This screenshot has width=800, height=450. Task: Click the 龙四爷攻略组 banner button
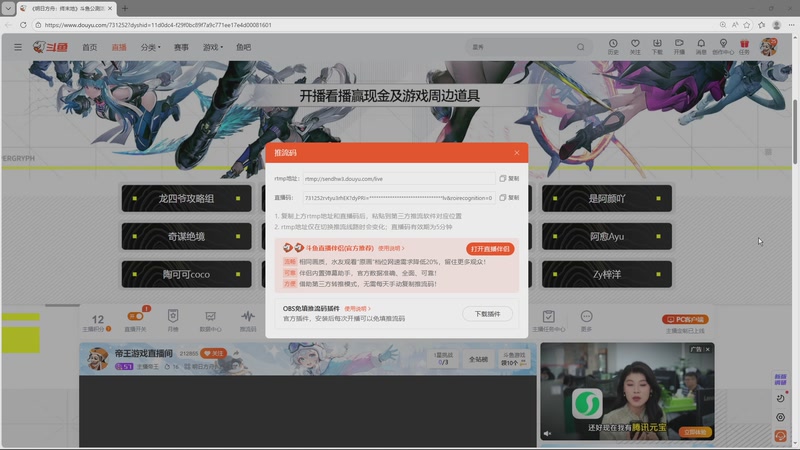pyautogui.click(x=186, y=198)
